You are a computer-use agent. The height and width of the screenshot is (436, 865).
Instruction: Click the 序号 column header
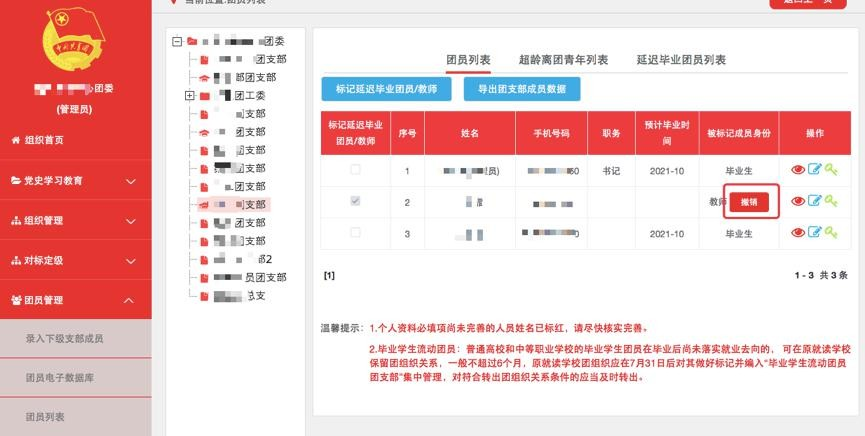point(407,134)
